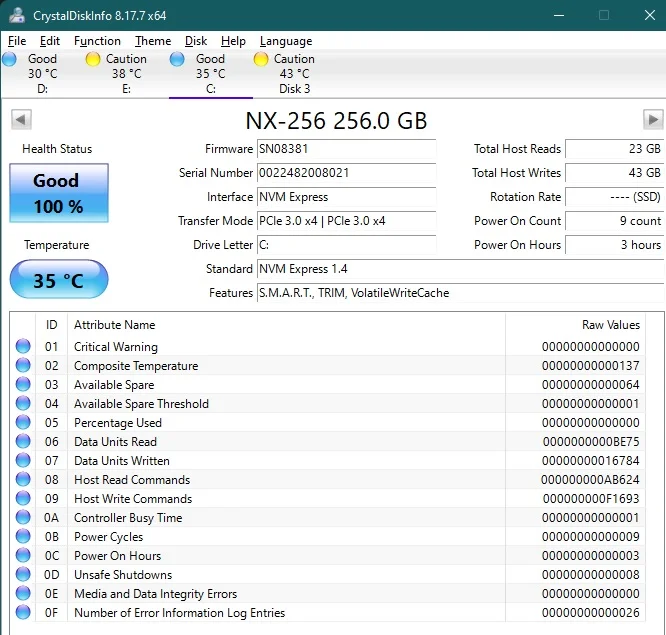Switch to the Disk 3 Caution tab
The height and width of the screenshot is (635, 666).
click(289, 73)
